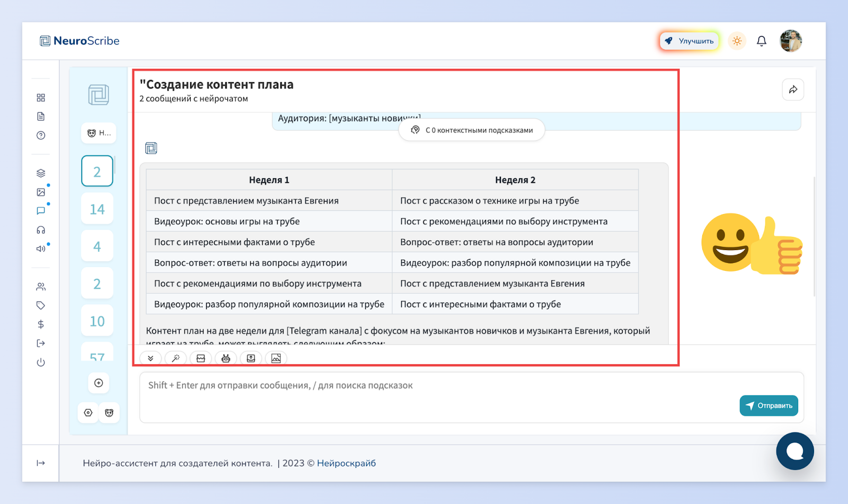
Task: Select the second chat tab numbered 2
Action: (x=97, y=284)
